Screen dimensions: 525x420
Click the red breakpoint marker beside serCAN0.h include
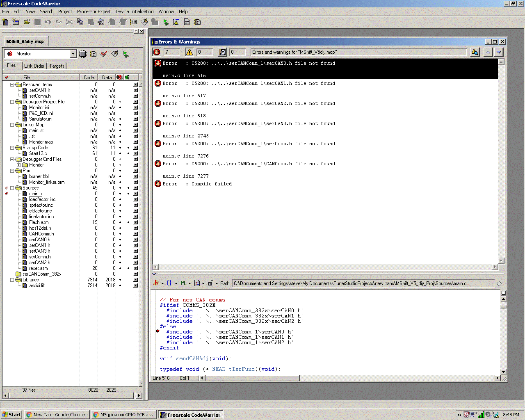click(157, 331)
